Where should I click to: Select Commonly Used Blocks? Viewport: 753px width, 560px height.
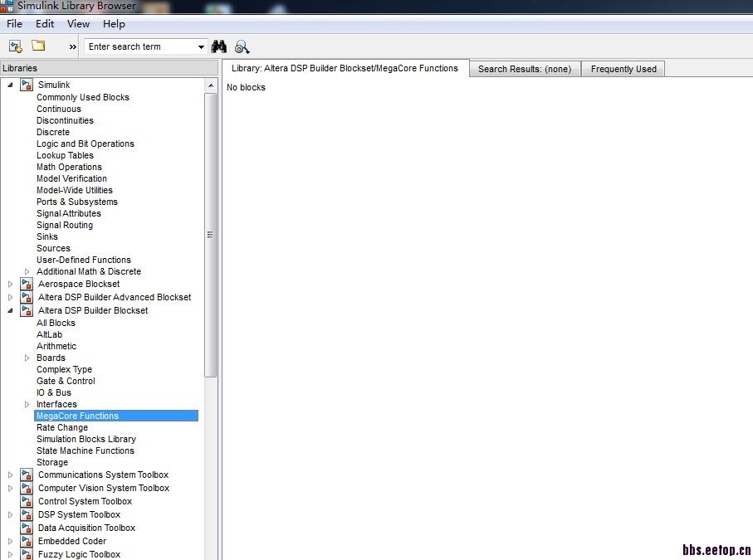click(x=83, y=97)
